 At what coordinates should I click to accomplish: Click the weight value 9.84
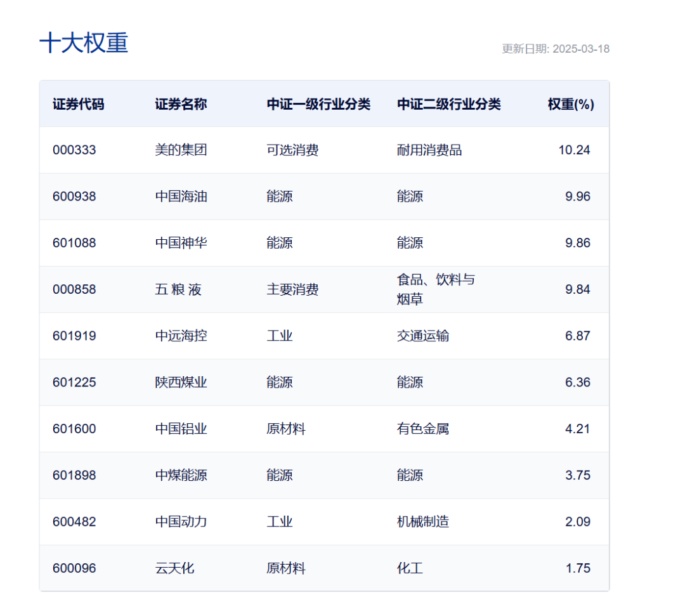[x=578, y=289]
